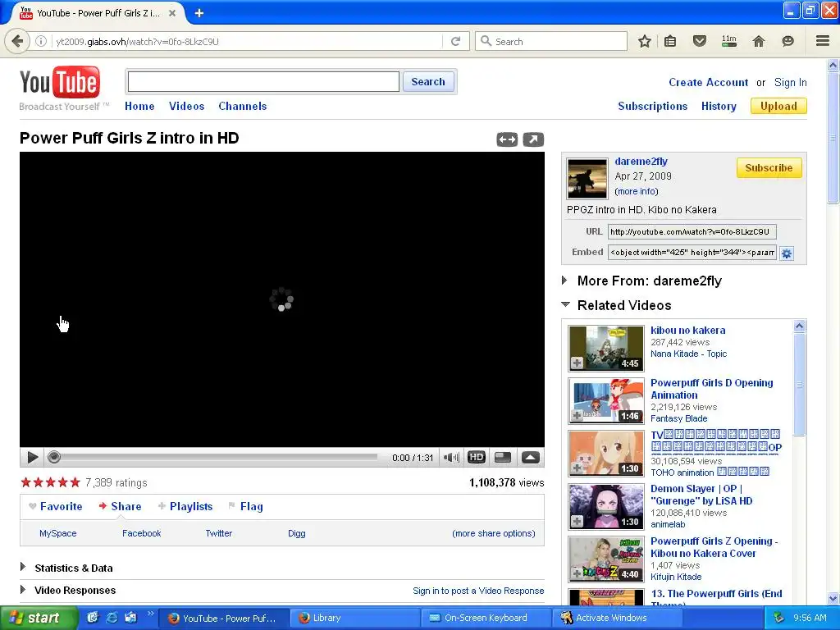Close the YouTube browser tab
The width and height of the screenshot is (840, 630).
click(172, 13)
